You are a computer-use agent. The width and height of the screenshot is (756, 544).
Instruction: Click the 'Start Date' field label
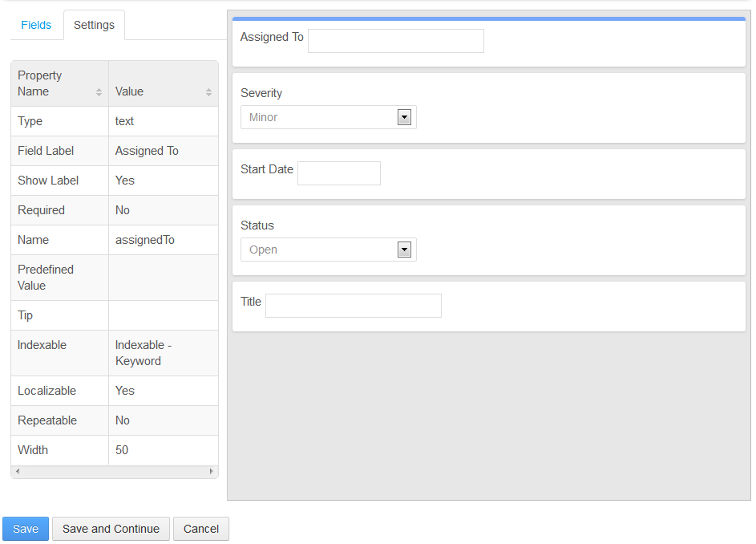click(267, 169)
